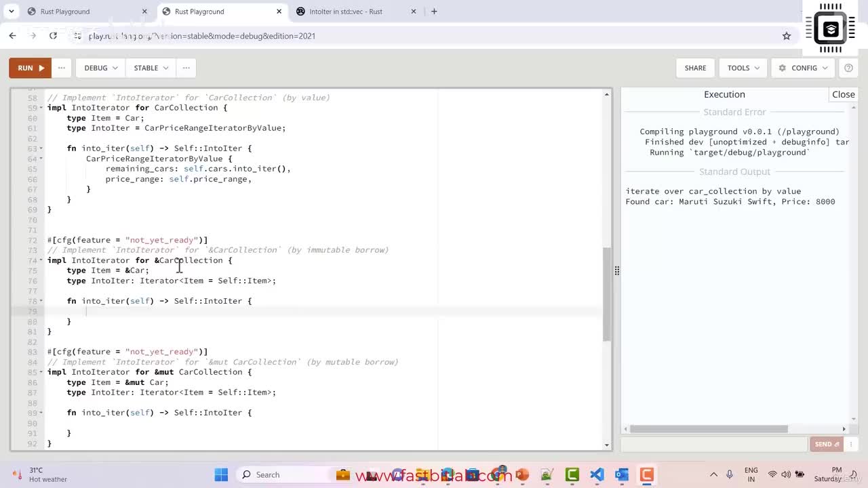The height and width of the screenshot is (488, 868).
Task: Open the volume tray icon
Action: point(787,474)
